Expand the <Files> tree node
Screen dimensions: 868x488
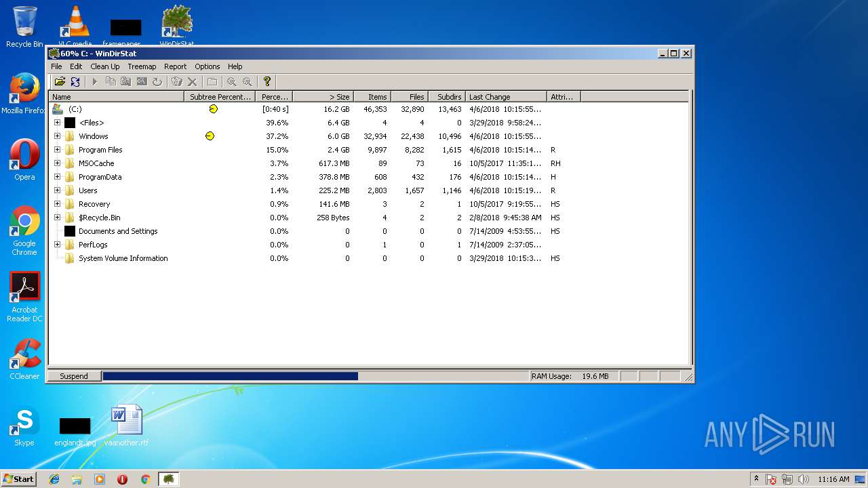(57, 123)
